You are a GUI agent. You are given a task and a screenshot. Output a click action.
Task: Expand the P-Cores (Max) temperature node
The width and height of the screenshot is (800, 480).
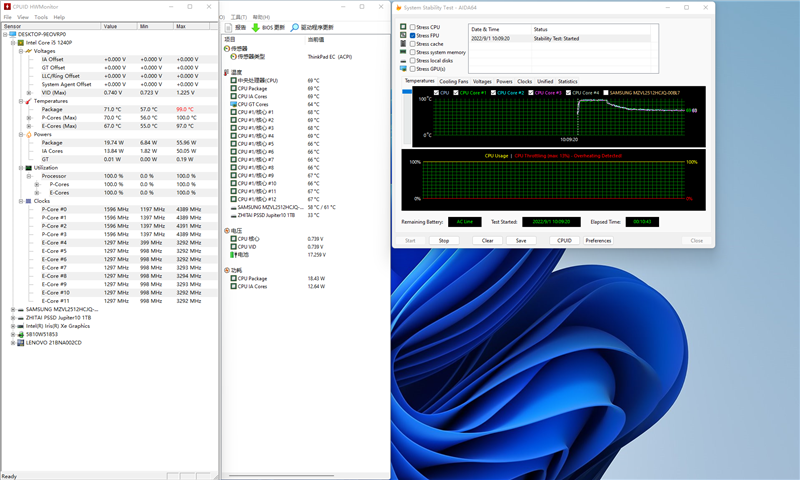(x=29, y=118)
